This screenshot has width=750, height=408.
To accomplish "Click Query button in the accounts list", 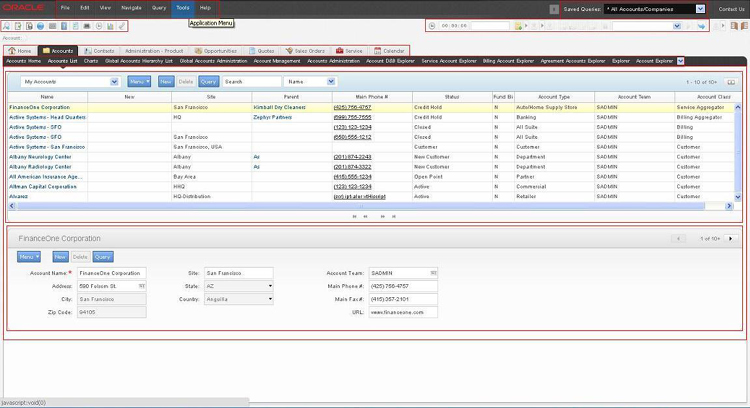I will pos(208,82).
